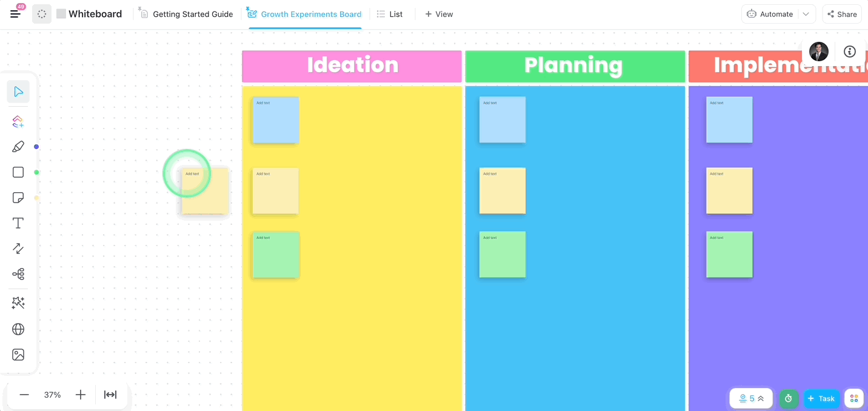868x411 pixels.
Task: Choose the rectangle shape tool
Action: tap(18, 172)
